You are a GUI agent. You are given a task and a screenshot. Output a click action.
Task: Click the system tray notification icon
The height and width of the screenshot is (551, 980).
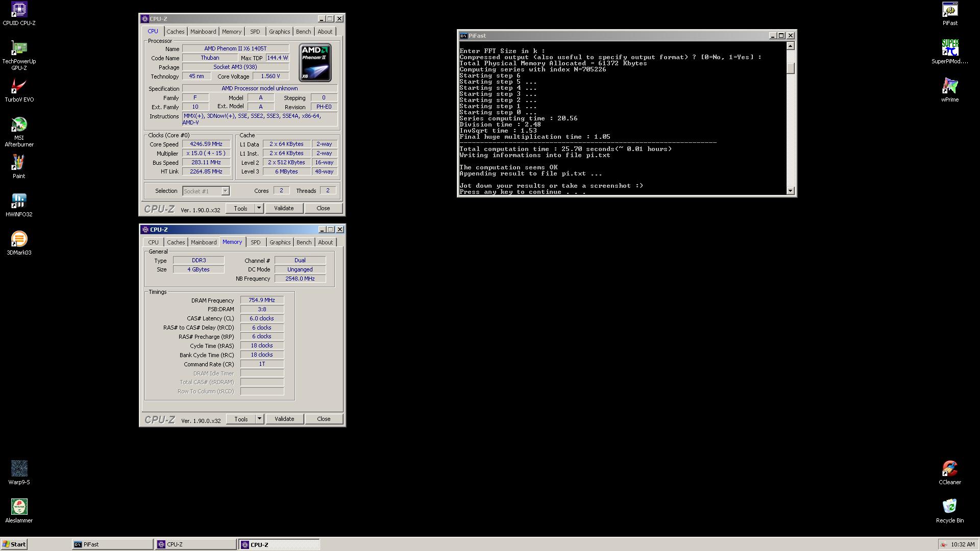tap(944, 544)
